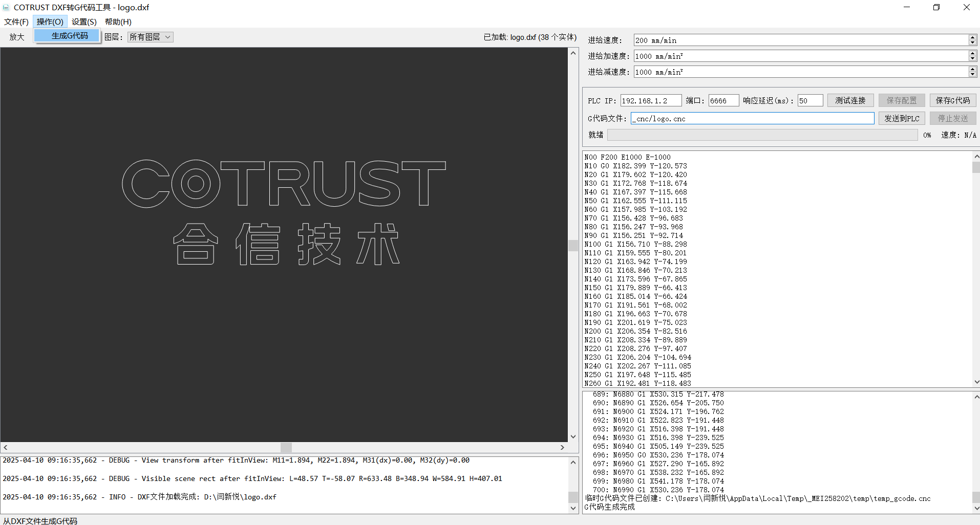Click the canvas vertical scrollbar thumb
Screen dimensions: 980x525
573,245
